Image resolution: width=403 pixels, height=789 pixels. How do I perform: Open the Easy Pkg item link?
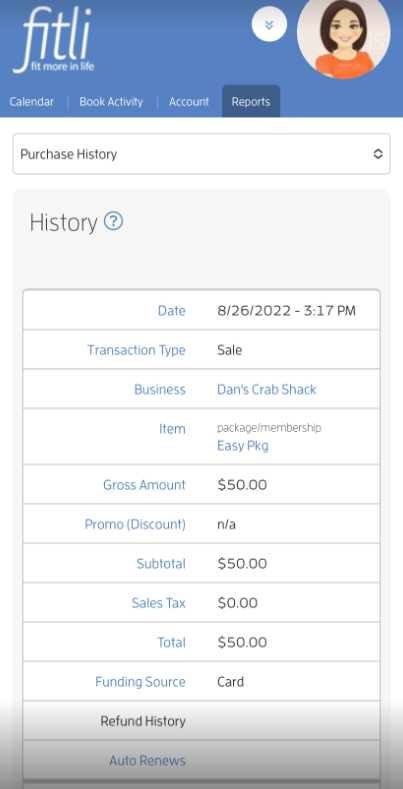point(243,446)
